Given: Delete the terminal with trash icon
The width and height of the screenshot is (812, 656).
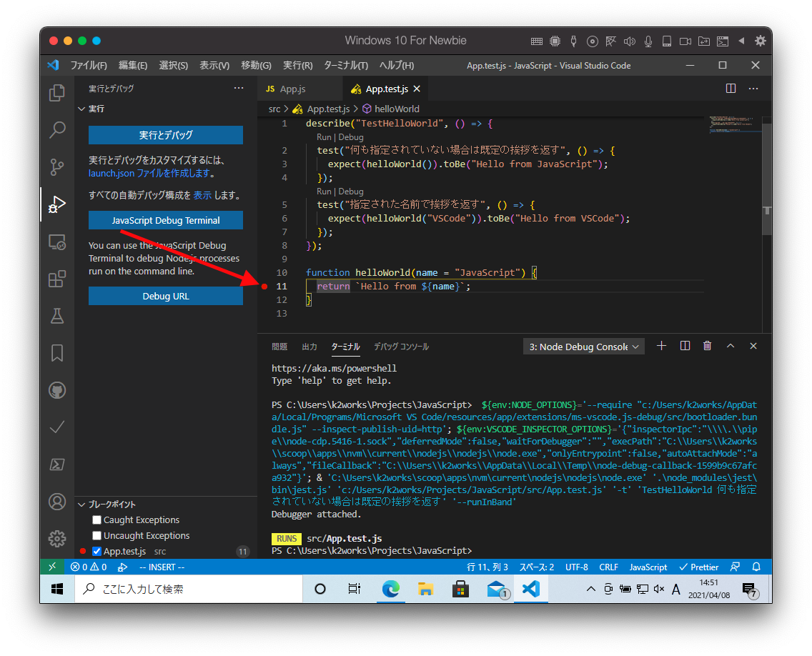Looking at the screenshot, I should pos(707,346).
